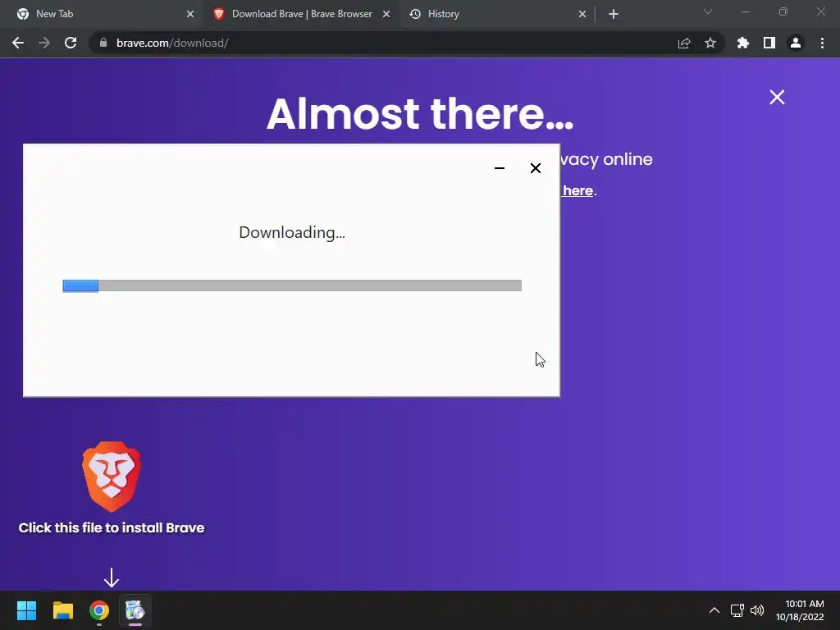The image size is (840, 630).
Task: View site security lock info
Action: point(103,43)
